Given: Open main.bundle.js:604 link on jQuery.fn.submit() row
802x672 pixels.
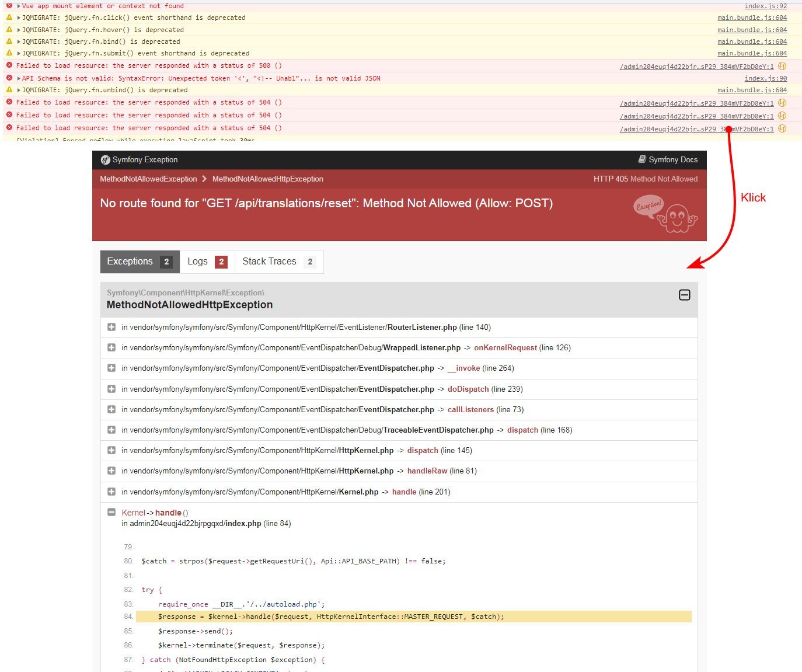Looking at the screenshot, I should point(752,53).
